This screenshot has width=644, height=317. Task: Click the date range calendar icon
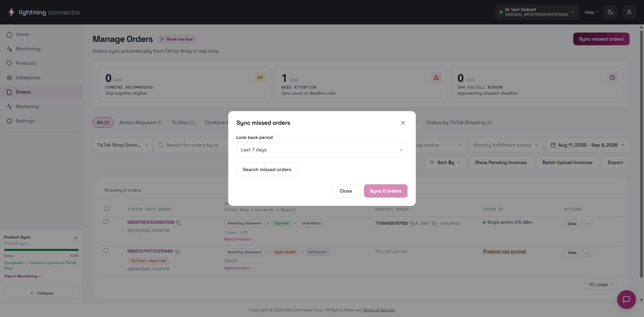point(553,145)
